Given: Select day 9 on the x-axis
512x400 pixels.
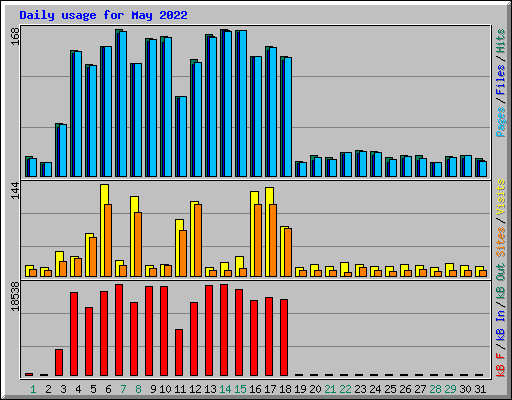Looking at the screenshot, I should [153, 389].
